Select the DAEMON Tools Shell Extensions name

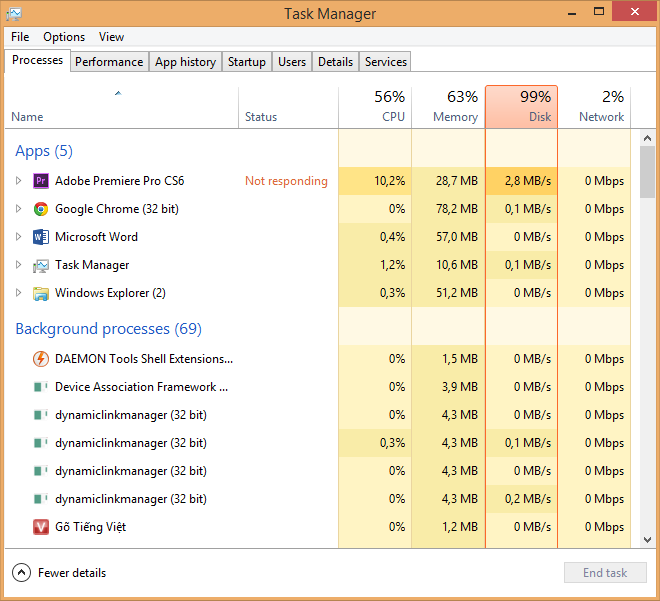click(144, 359)
